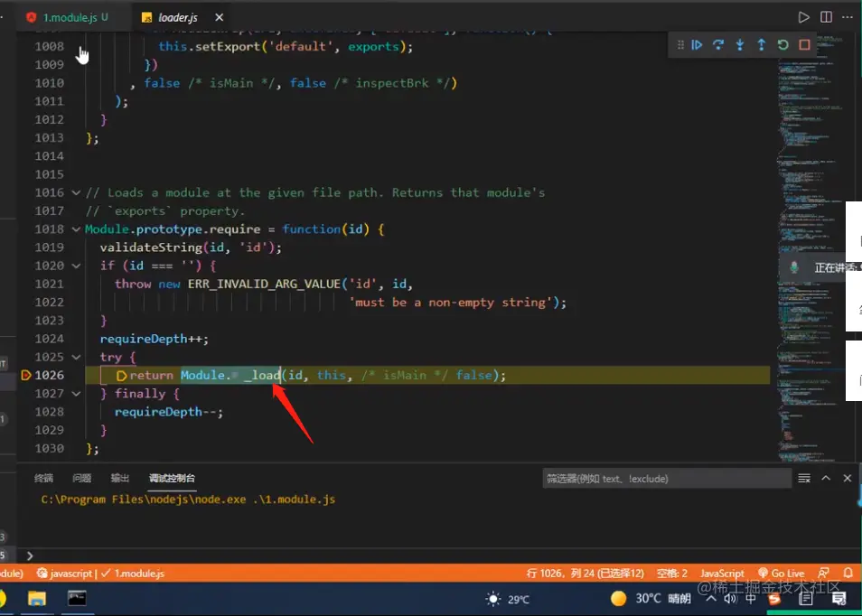
Task: Open File Explorer from the taskbar
Action: (37, 599)
